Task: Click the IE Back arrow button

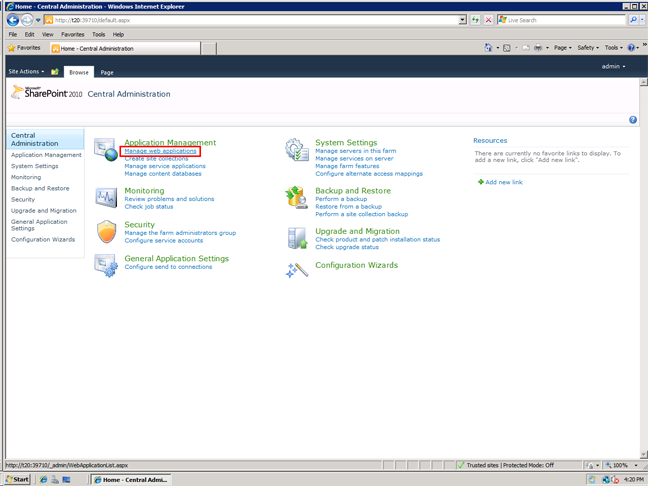Action: pyautogui.click(x=13, y=20)
